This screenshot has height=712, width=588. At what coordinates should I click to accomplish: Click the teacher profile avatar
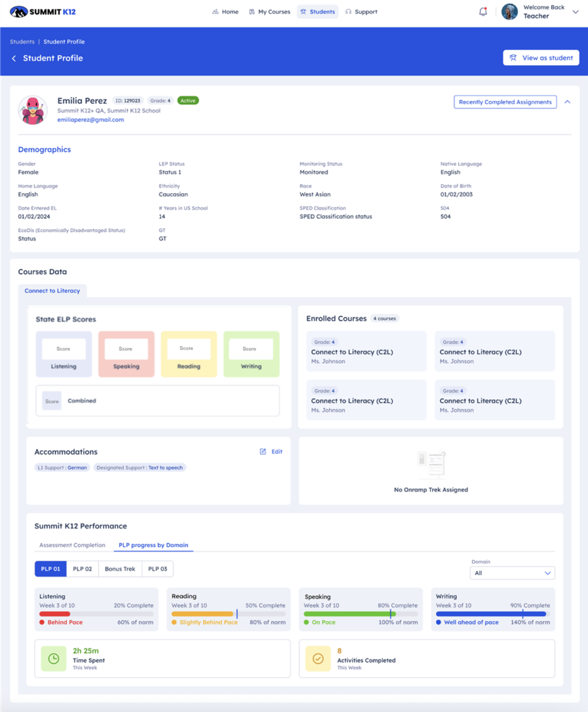(509, 12)
